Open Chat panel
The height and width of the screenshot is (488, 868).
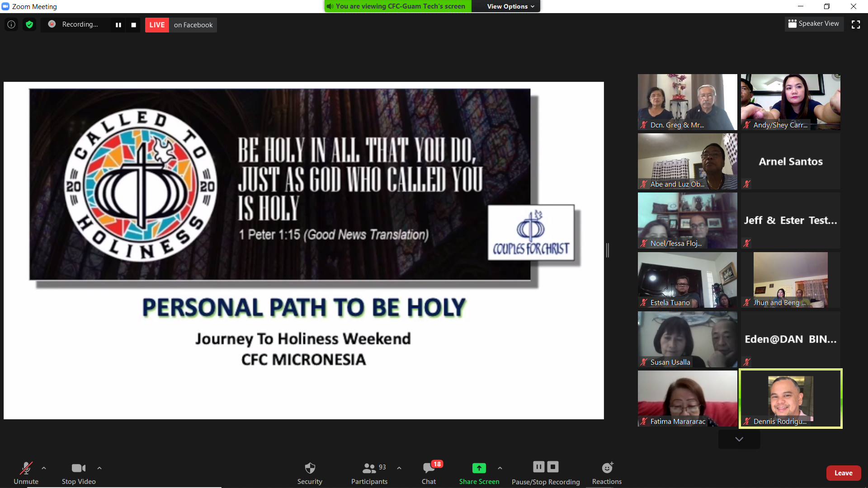coord(429,473)
